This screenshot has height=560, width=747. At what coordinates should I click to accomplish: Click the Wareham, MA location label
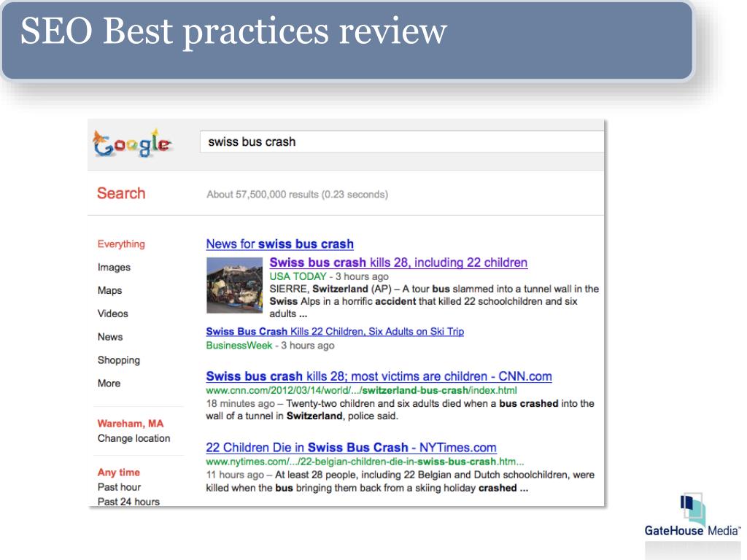click(x=131, y=424)
